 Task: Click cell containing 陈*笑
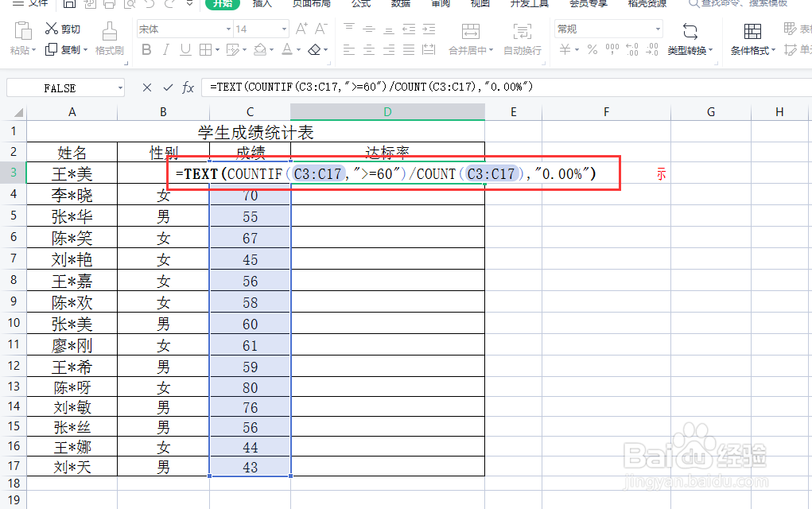[72, 238]
